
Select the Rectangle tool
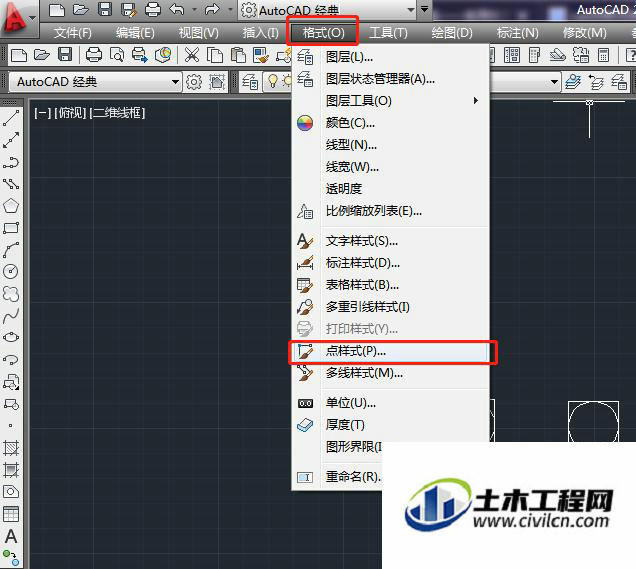(x=11, y=228)
